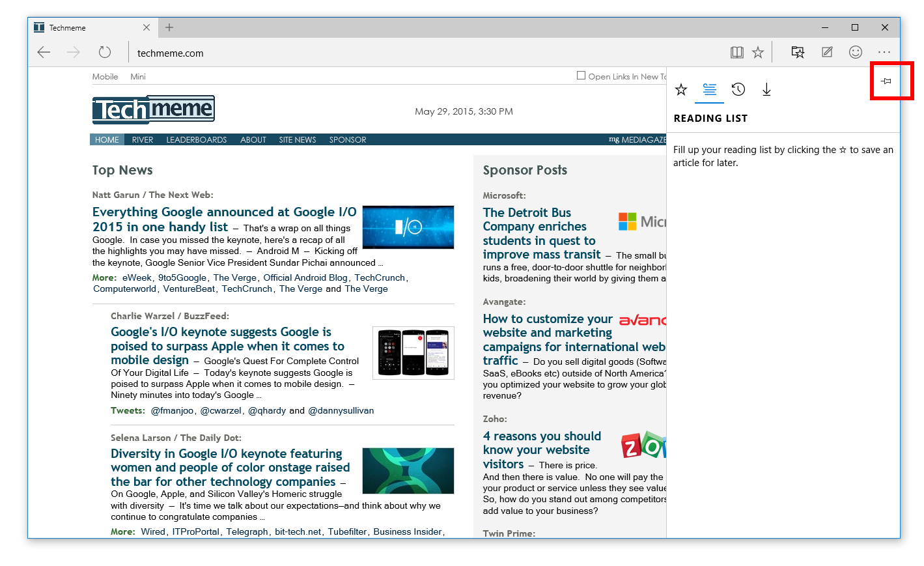This screenshot has width=924, height=566.
Task: Click the browser Back arrow button
Action: [44, 53]
